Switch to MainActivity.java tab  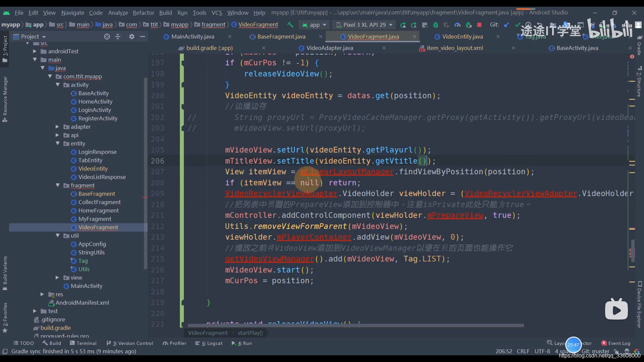tap(193, 37)
